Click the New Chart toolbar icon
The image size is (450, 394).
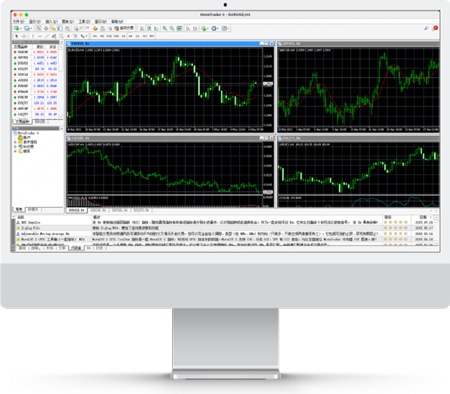click(17, 28)
